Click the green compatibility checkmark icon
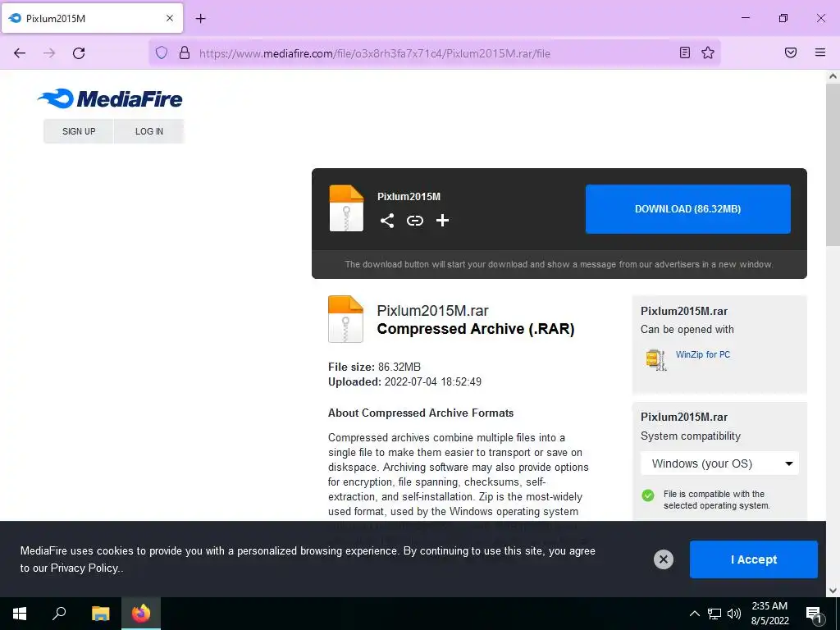 point(648,495)
